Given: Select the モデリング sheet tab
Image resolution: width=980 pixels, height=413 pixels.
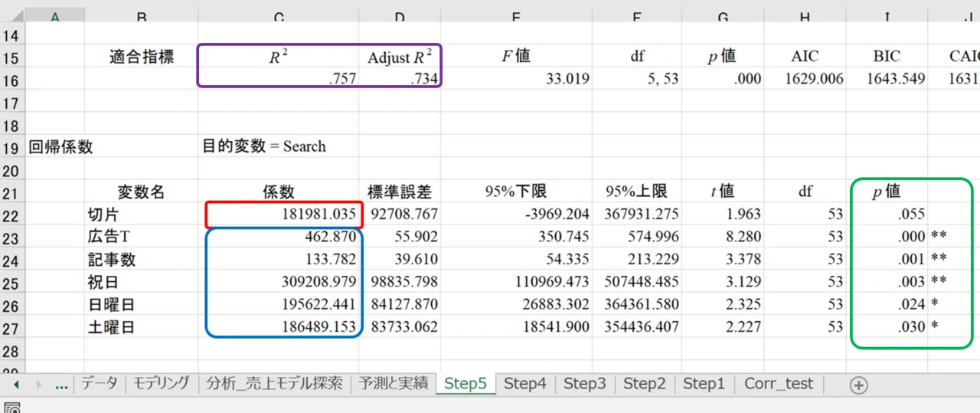Looking at the screenshot, I should pos(161,384).
